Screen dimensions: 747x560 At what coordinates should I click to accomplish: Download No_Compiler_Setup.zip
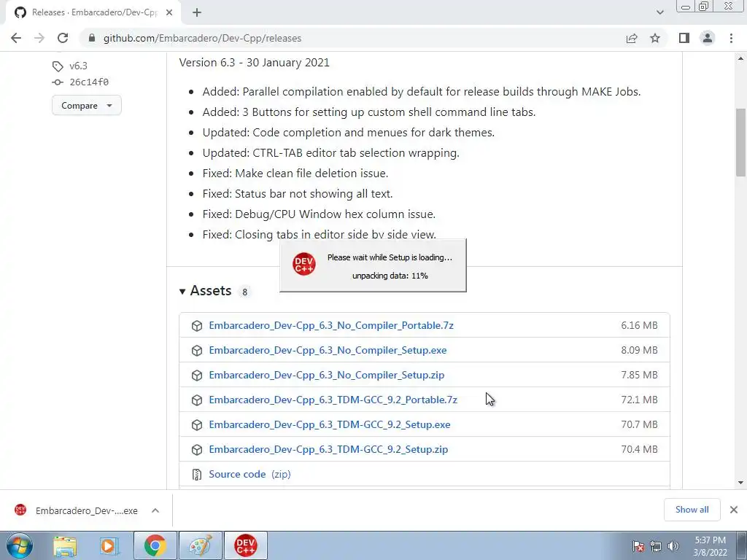pyautogui.click(x=326, y=375)
